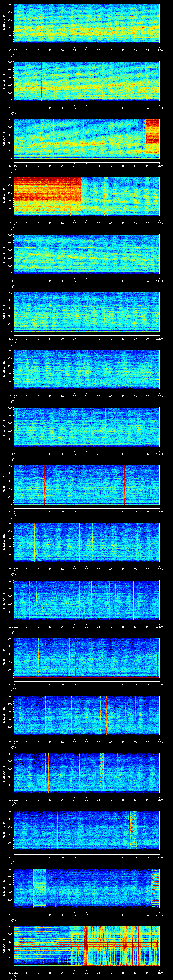
Task: Open the spectrogram panel starting at 20:31:00
Action: pos(86,888)
